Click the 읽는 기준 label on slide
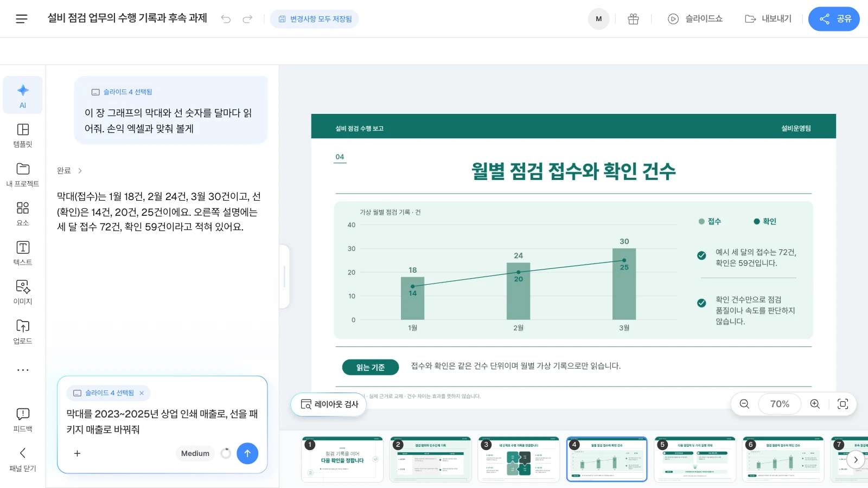The height and width of the screenshot is (488, 868). (x=371, y=367)
